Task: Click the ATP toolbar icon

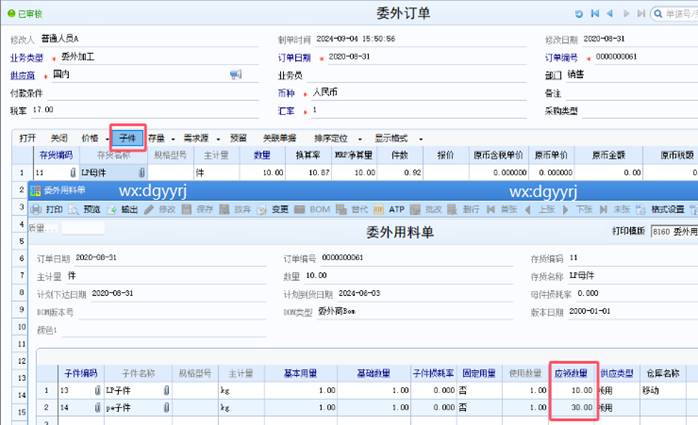Action: click(x=393, y=210)
